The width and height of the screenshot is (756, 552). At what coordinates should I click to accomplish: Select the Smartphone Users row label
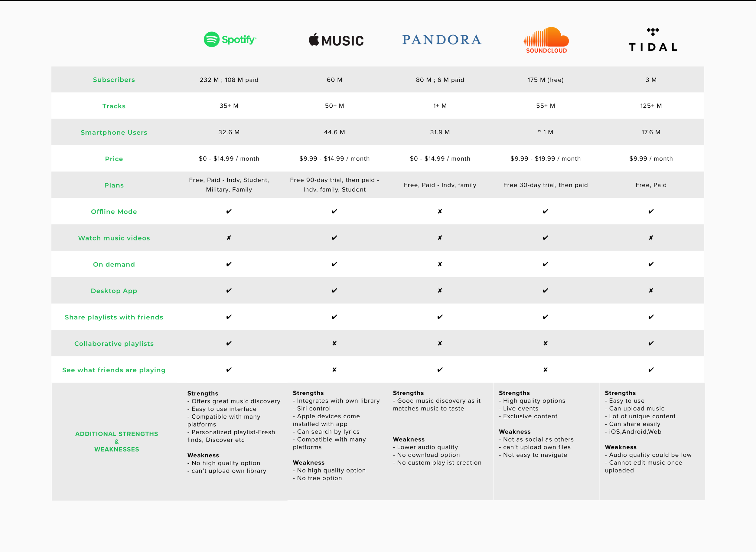(x=114, y=132)
